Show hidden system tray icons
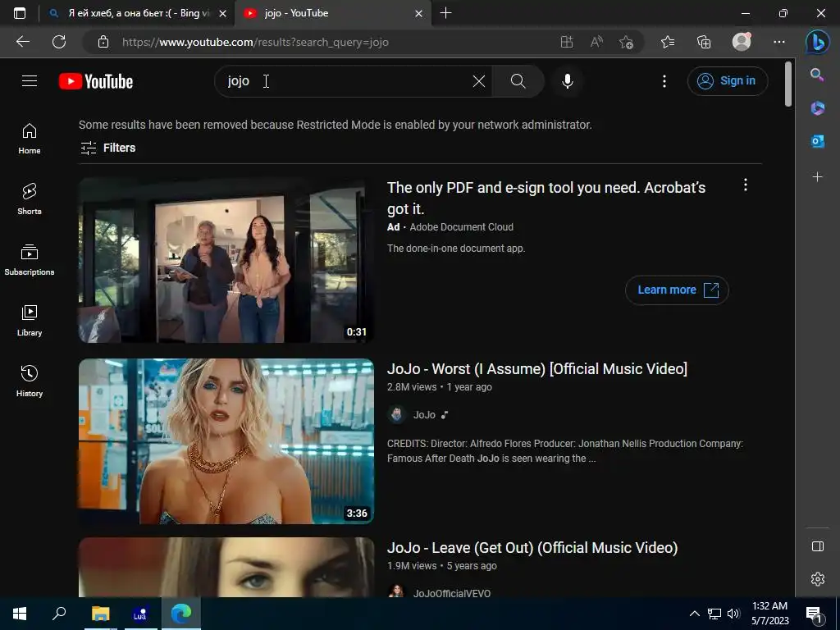This screenshot has height=630, width=840. [694, 614]
